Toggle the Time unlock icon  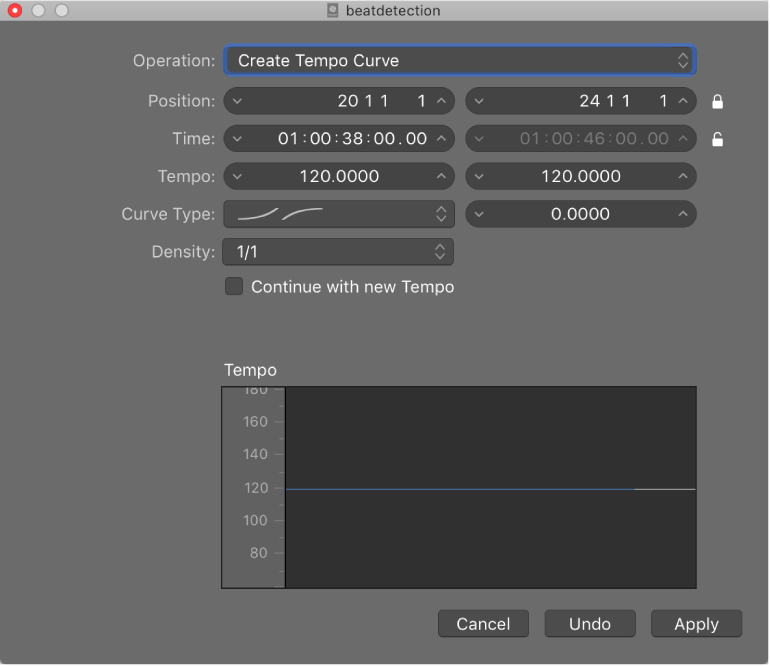(718, 139)
